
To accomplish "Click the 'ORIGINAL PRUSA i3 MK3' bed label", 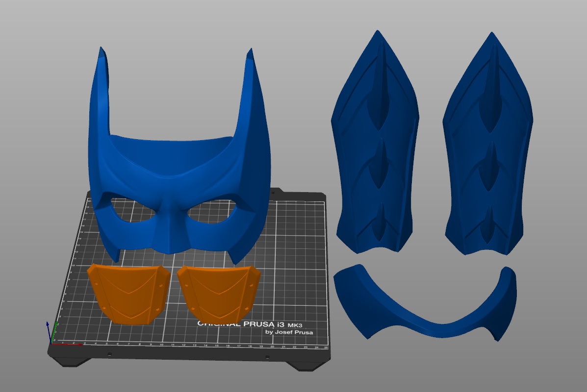I will (250, 324).
